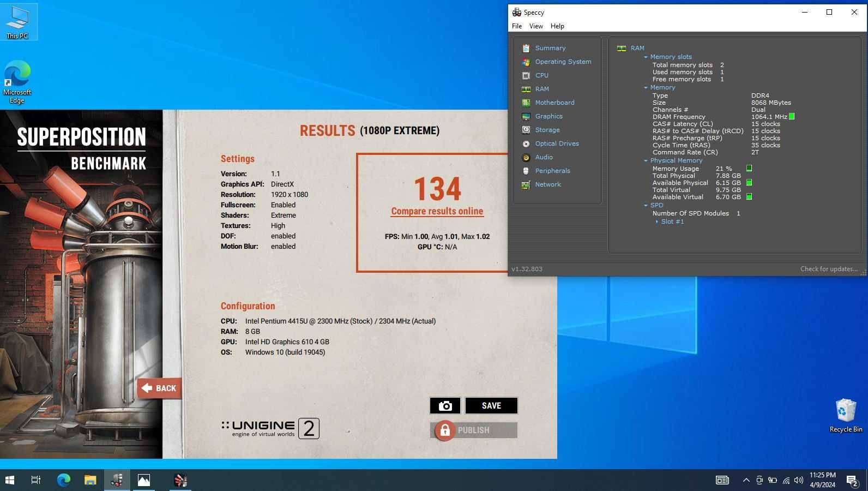Select the Operating System icon in Speccy
868x491 pixels.
pos(526,62)
